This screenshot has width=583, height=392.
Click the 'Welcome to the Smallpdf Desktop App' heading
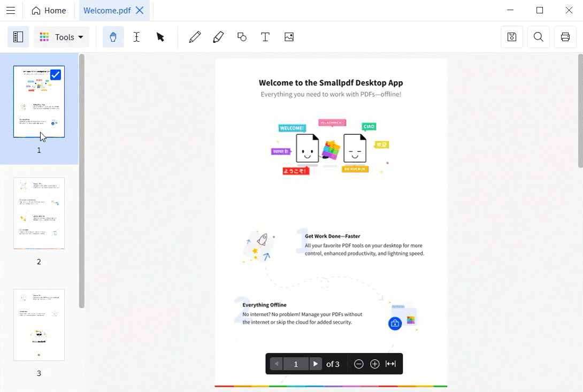click(331, 82)
